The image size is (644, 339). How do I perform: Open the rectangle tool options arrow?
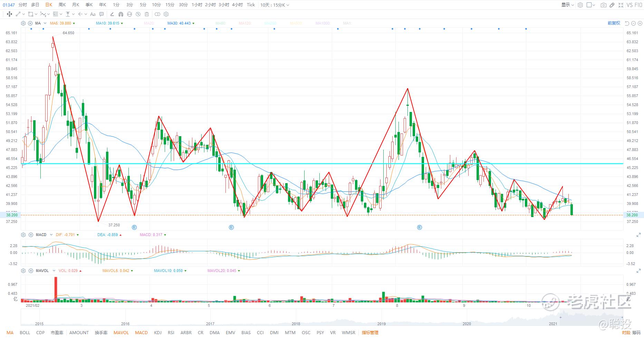[x=36, y=14]
